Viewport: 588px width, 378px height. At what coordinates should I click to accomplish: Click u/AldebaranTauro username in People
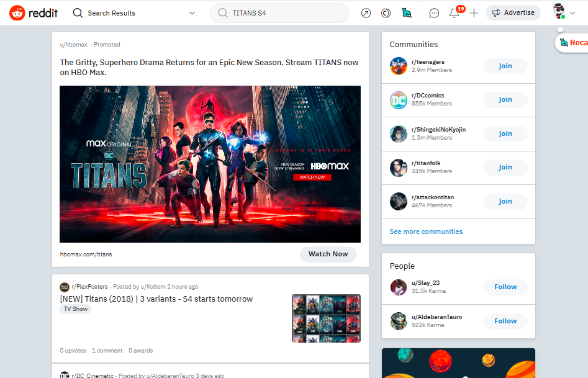[437, 317]
